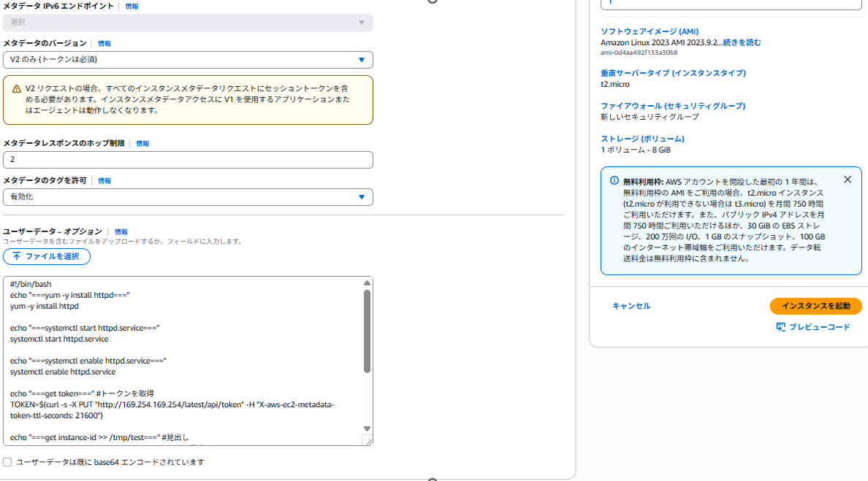The width and height of the screenshot is (868, 481).
Task: Cancel the launch via キャンセル
Action: pyautogui.click(x=631, y=306)
